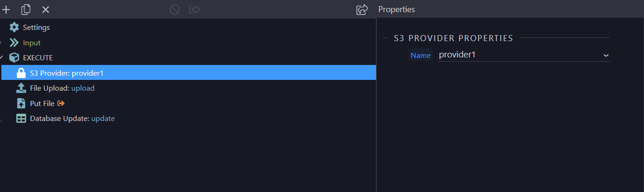
Task: Click orange output indicator next to Put File
Action: click(61, 103)
